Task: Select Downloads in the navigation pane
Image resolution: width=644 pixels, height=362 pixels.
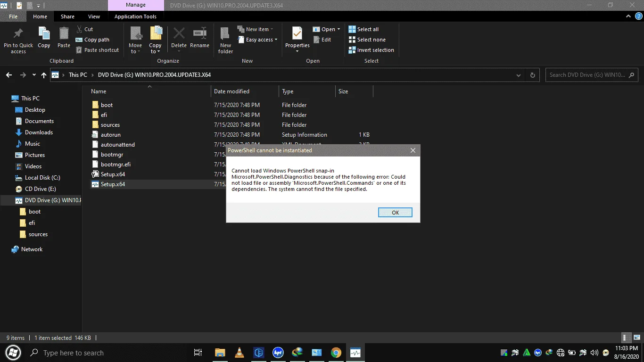Action: tap(39, 132)
